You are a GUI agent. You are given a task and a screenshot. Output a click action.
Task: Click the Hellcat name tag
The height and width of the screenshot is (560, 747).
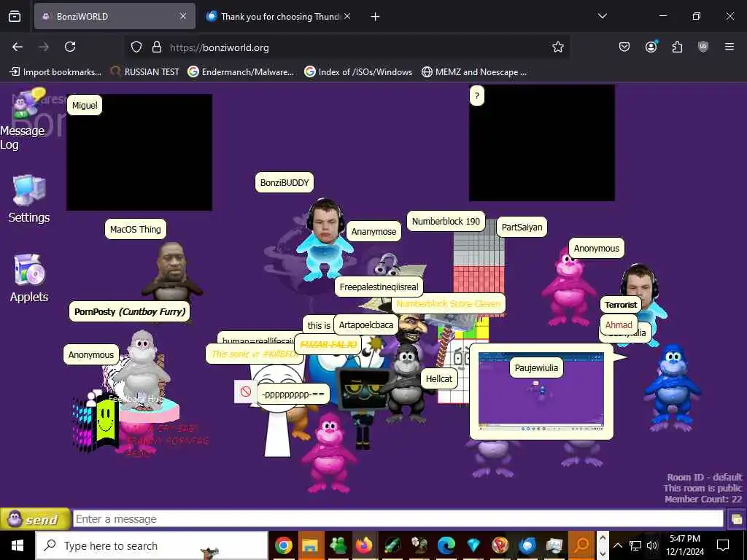pos(438,378)
